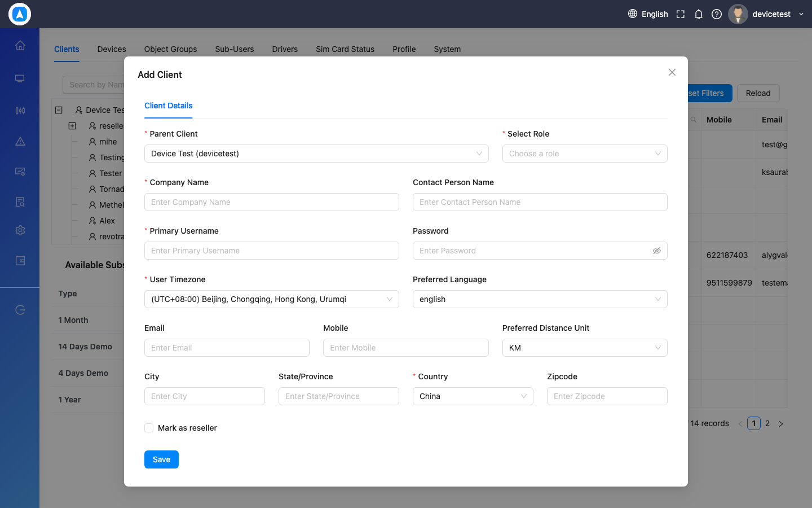The image size is (812, 508).
Task: Click the globe language icon
Action: point(633,14)
